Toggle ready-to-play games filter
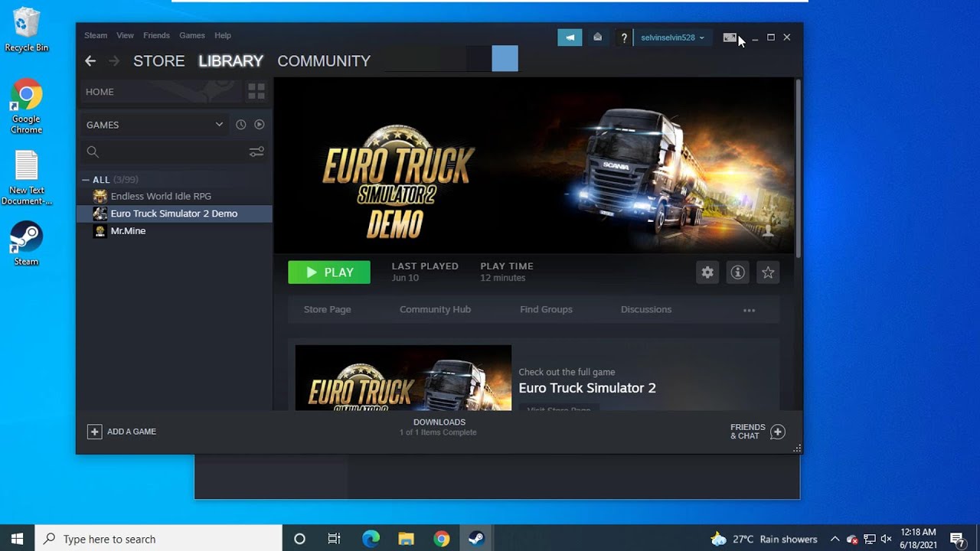Image resolution: width=980 pixels, height=551 pixels. coord(259,125)
